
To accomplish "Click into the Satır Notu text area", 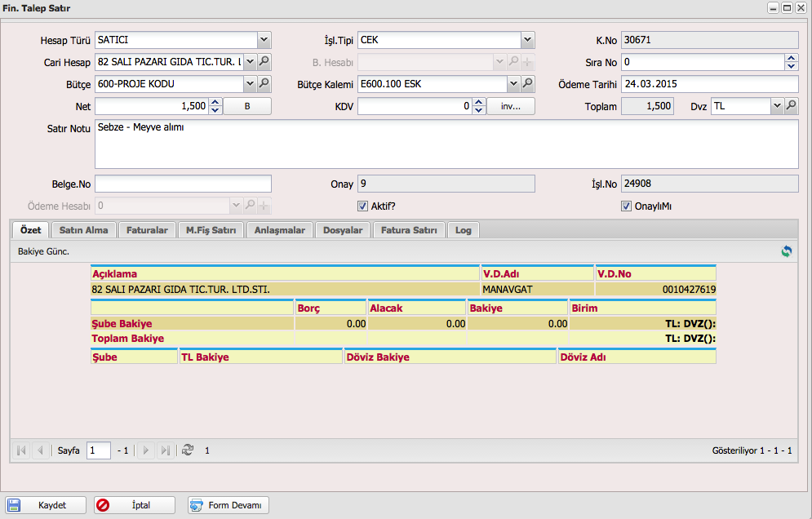I will coord(446,144).
